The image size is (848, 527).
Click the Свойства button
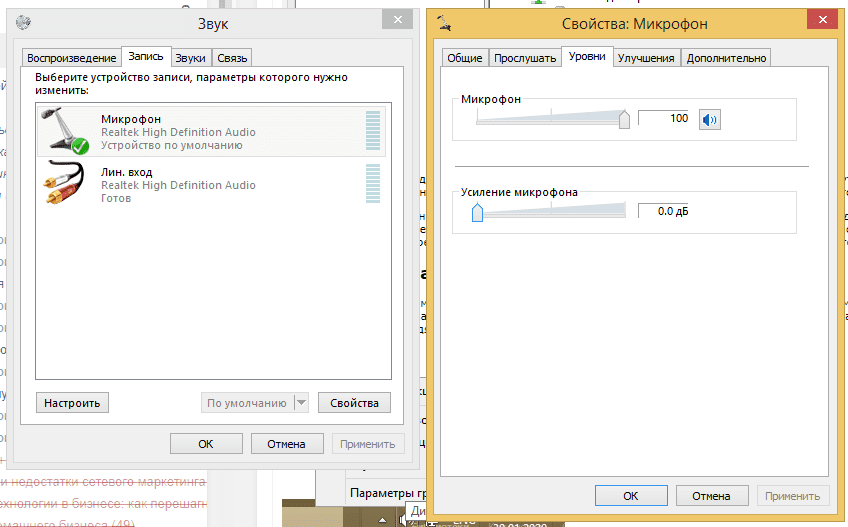[354, 403]
